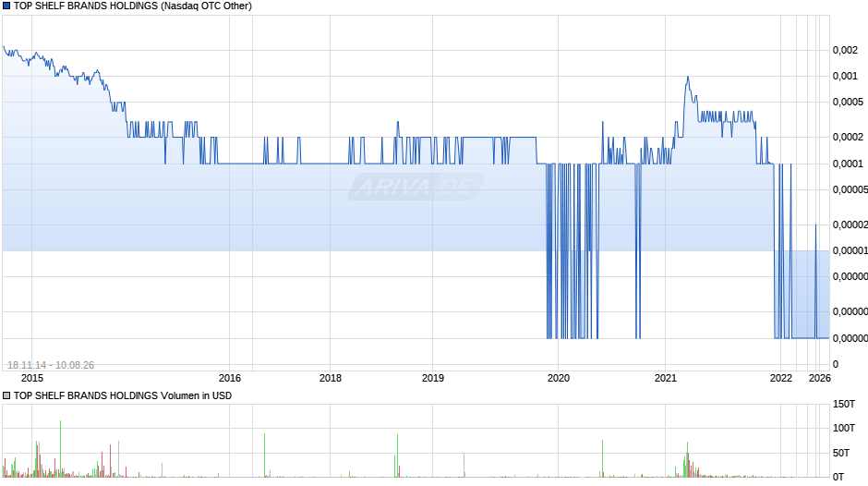
Task: Click the 0,001 price axis label
Action: click(x=845, y=76)
